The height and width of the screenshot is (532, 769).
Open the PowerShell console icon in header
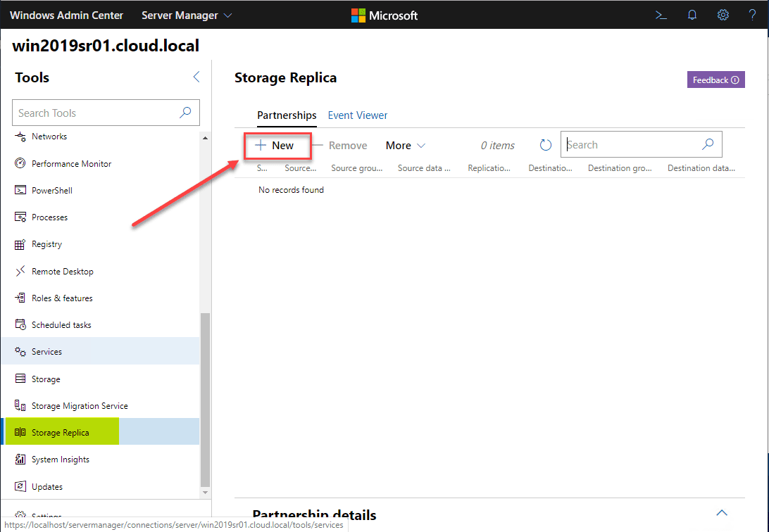pos(661,15)
